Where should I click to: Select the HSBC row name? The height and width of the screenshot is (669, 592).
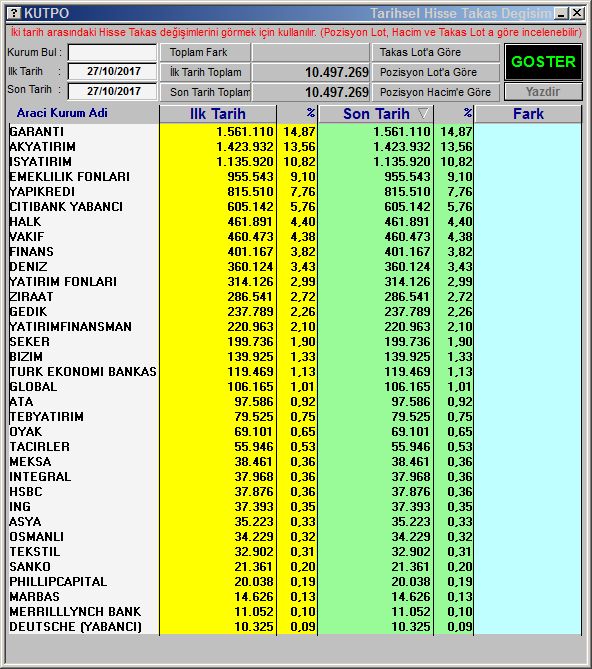[26, 492]
